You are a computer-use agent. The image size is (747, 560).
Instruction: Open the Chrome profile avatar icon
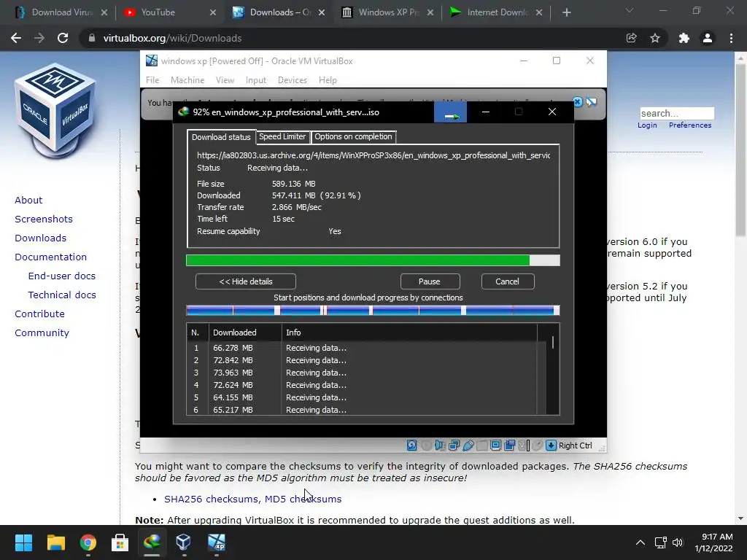pos(708,38)
